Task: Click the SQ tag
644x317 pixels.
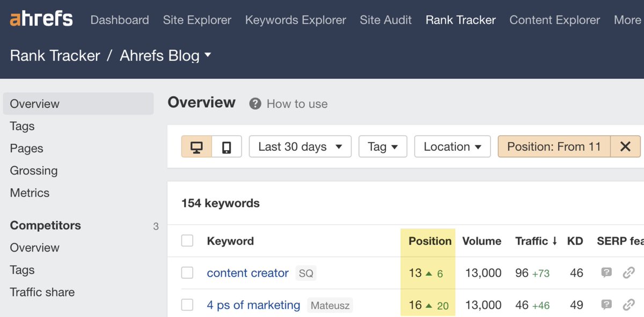Action: (x=306, y=273)
